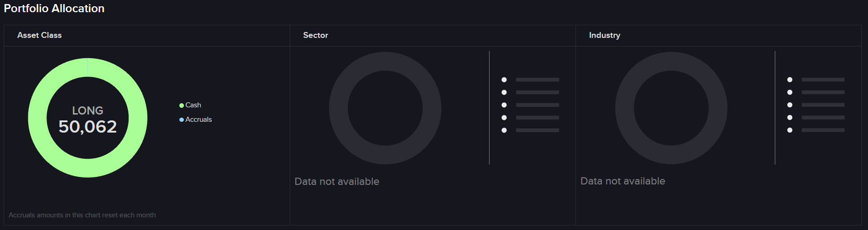Click first placeholder legend dot in Sector

pyautogui.click(x=504, y=80)
